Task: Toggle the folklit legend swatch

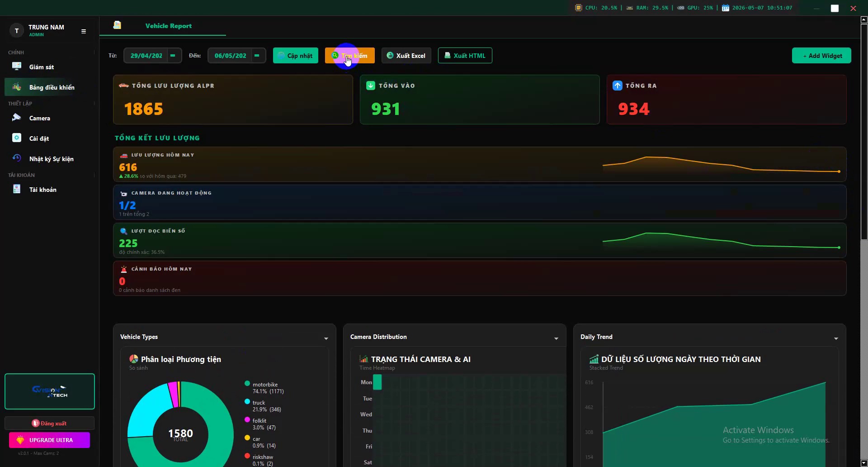Action: [247, 420]
